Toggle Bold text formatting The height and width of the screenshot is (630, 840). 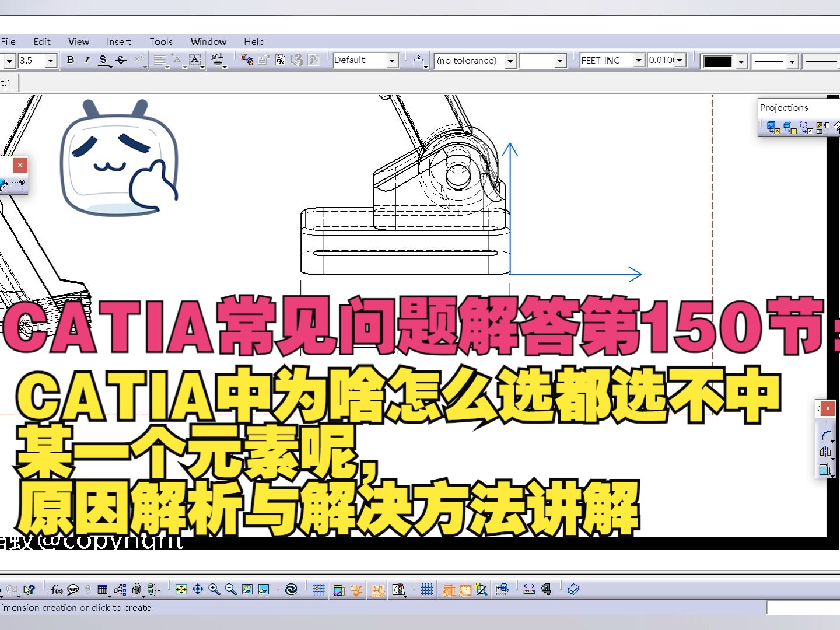(71, 60)
